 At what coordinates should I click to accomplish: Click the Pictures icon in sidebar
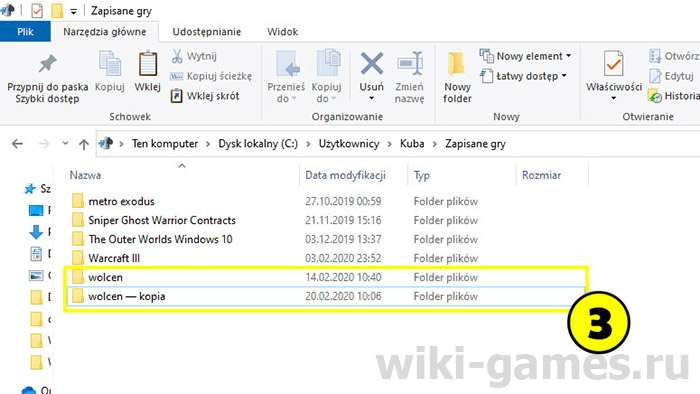pos(36,275)
